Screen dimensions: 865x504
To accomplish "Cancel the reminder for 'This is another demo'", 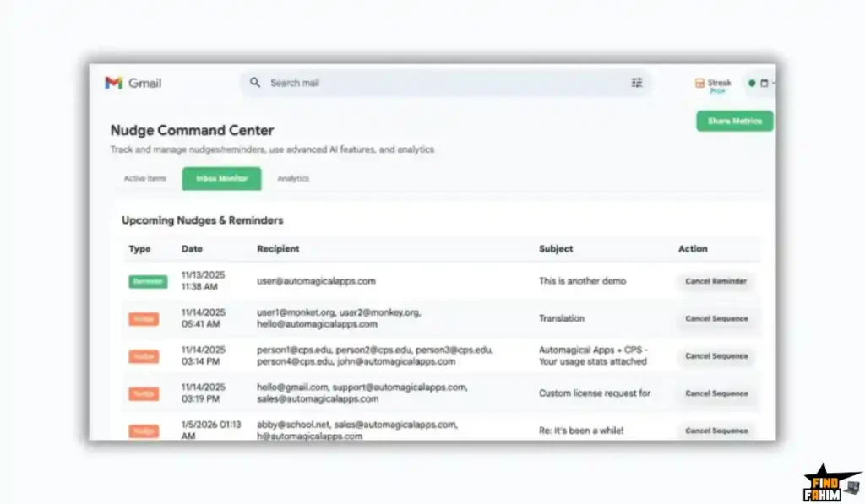I will pyautogui.click(x=715, y=281).
